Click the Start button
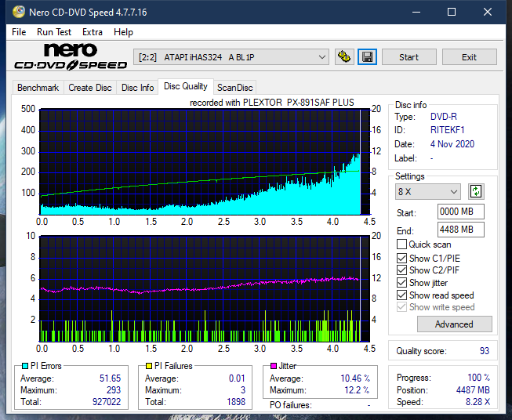Screen dimensions: 512x420 409,57
